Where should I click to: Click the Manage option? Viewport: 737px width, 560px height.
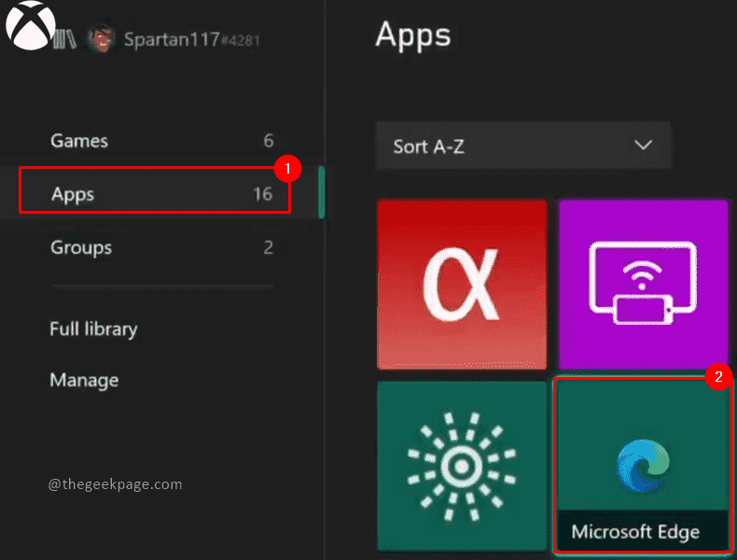(x=84, y=380)
